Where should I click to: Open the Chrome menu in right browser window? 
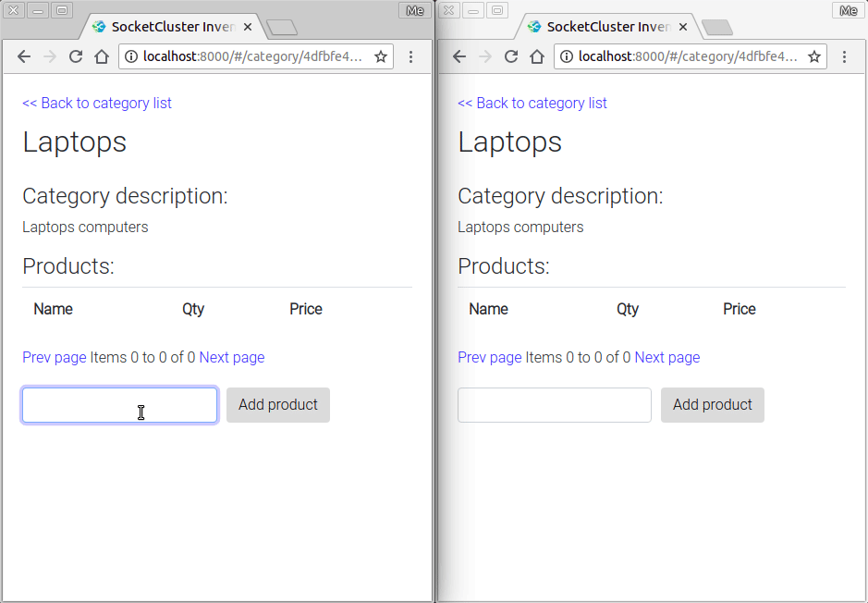tap(845, 56)
